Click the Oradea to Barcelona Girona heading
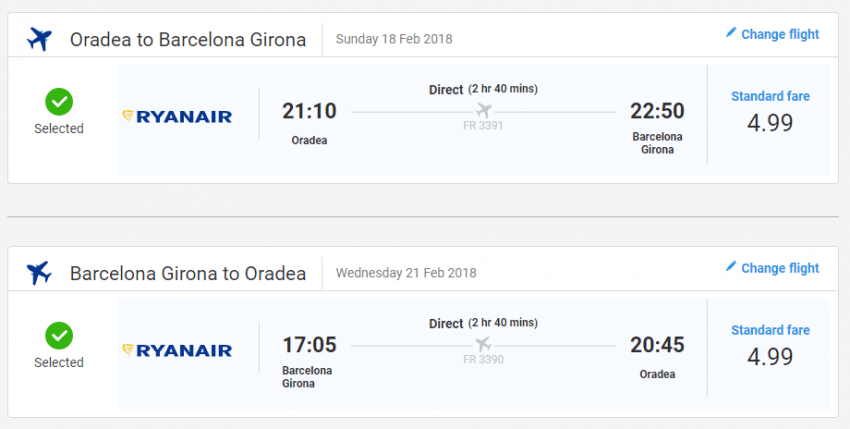This screenshot has width=850, height=429. pos(188,40)
